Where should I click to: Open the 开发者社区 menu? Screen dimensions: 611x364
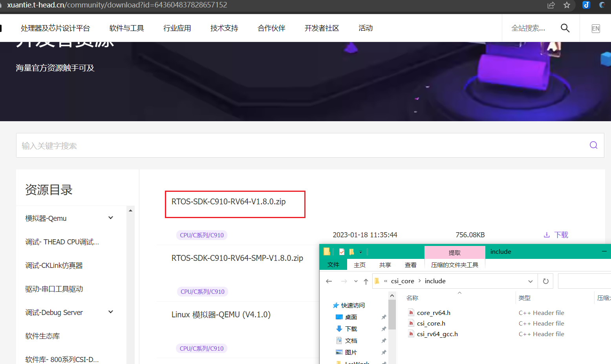pos(322,28)
